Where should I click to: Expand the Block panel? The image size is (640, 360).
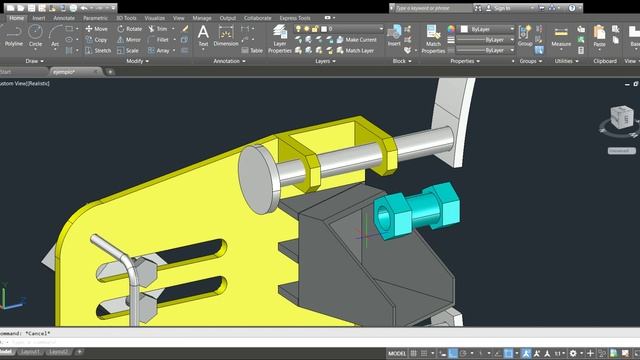pyautogui.click(x=402, y=61)
